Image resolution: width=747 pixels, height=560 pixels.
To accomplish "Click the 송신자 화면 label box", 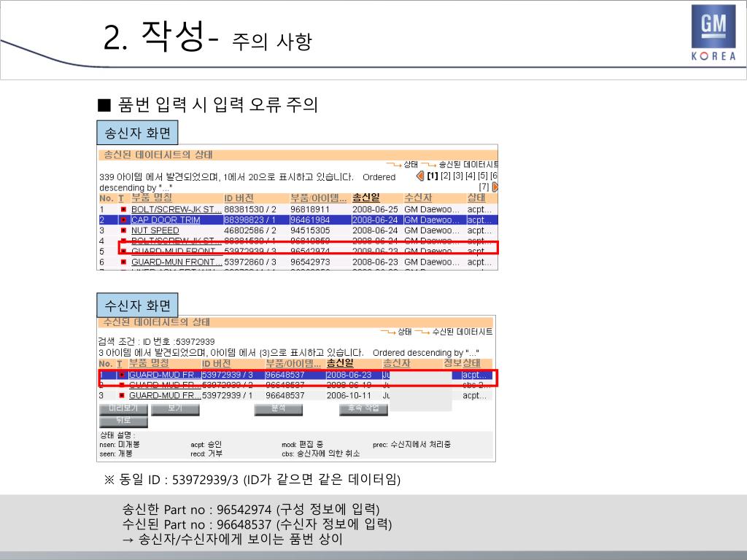I will coord(137,133).
